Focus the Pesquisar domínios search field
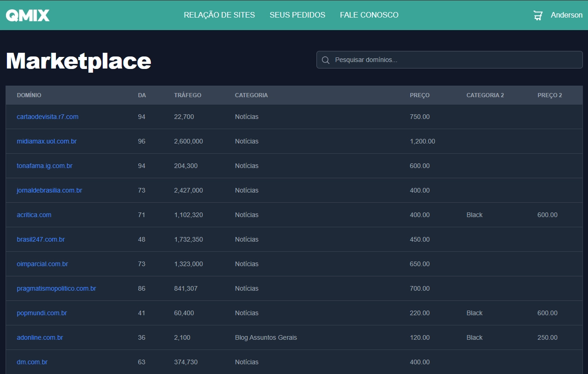The width and height of the screenshot is (588, 374). coord(449,60)
